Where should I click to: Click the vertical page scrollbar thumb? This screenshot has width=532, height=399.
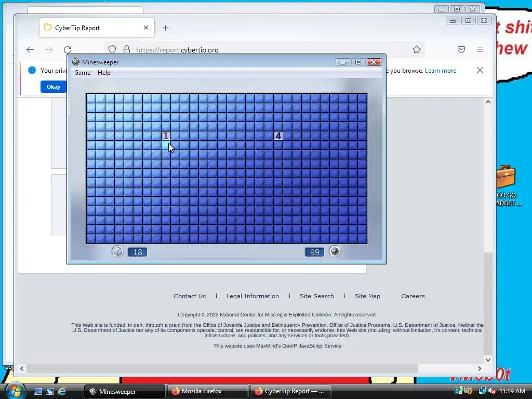[488, 303]
